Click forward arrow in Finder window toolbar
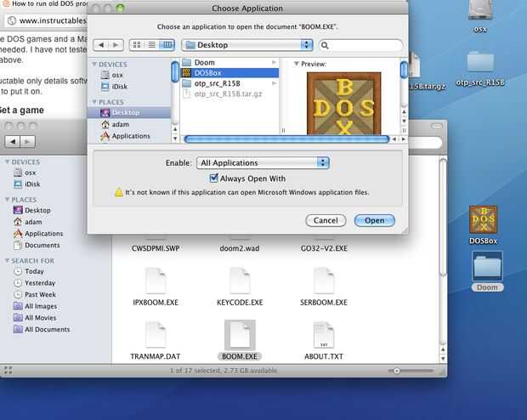527x420 pixels. pos(27,142)
